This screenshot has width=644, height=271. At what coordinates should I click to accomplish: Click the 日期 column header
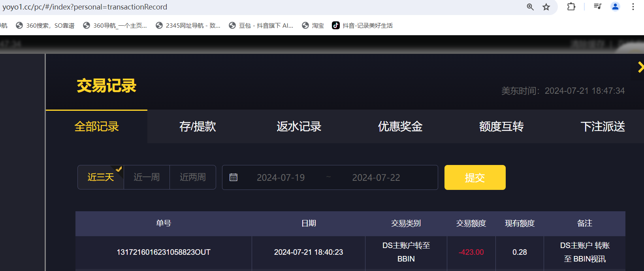(309, 224)
